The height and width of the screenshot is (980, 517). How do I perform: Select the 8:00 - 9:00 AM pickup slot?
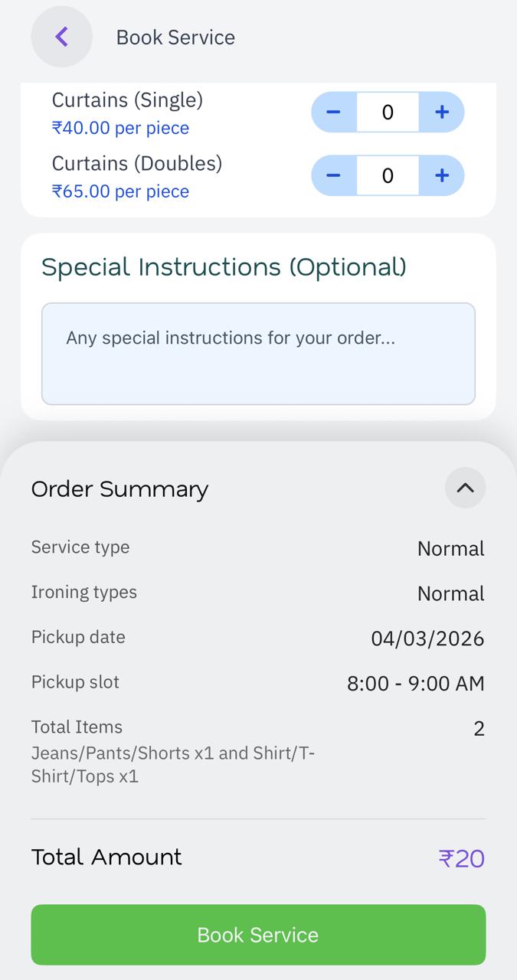414,683
